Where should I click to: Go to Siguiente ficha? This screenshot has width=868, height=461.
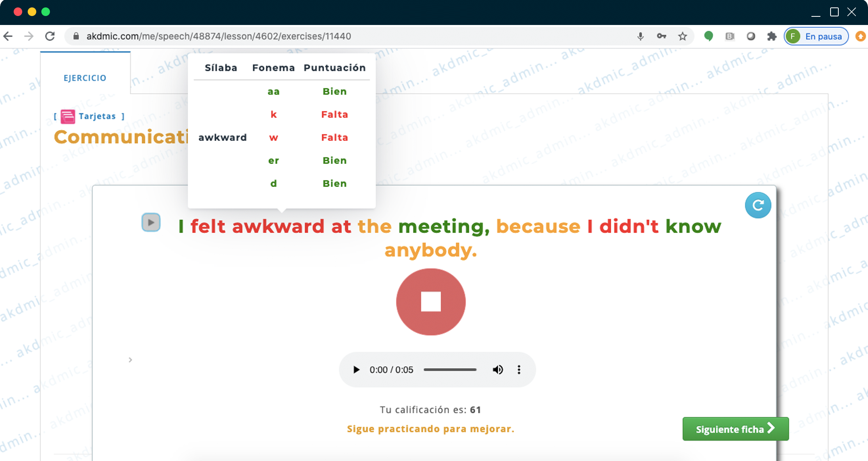(735, 429)
